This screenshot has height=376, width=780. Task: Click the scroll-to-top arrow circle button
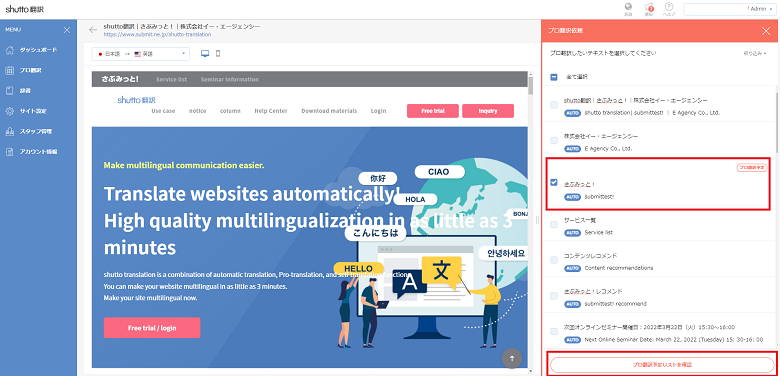coord(512,358)
